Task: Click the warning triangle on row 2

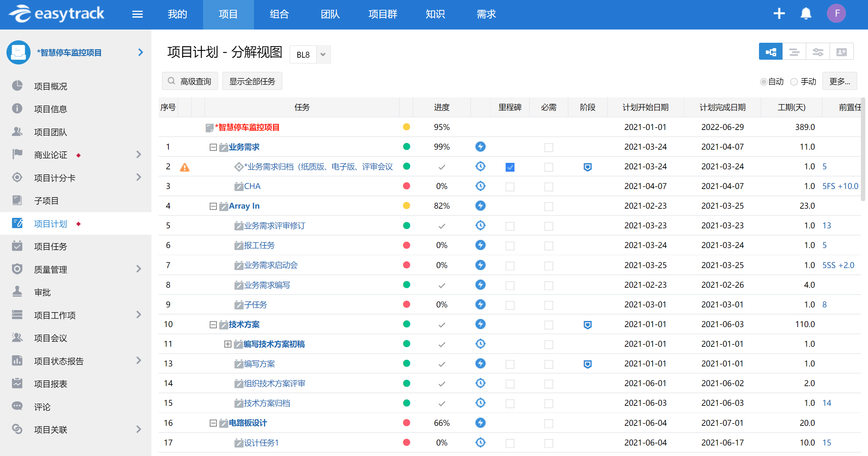Action: [x=184, y=167]
